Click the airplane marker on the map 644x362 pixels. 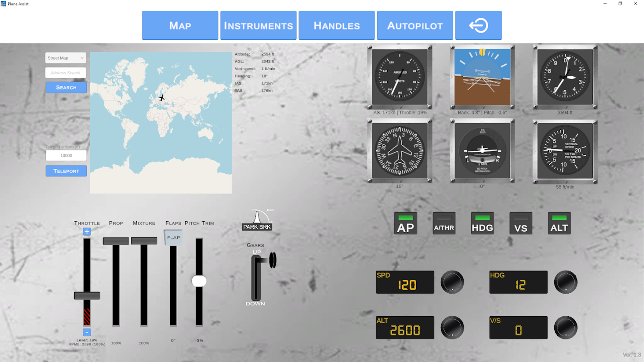(x=162, y=98)
